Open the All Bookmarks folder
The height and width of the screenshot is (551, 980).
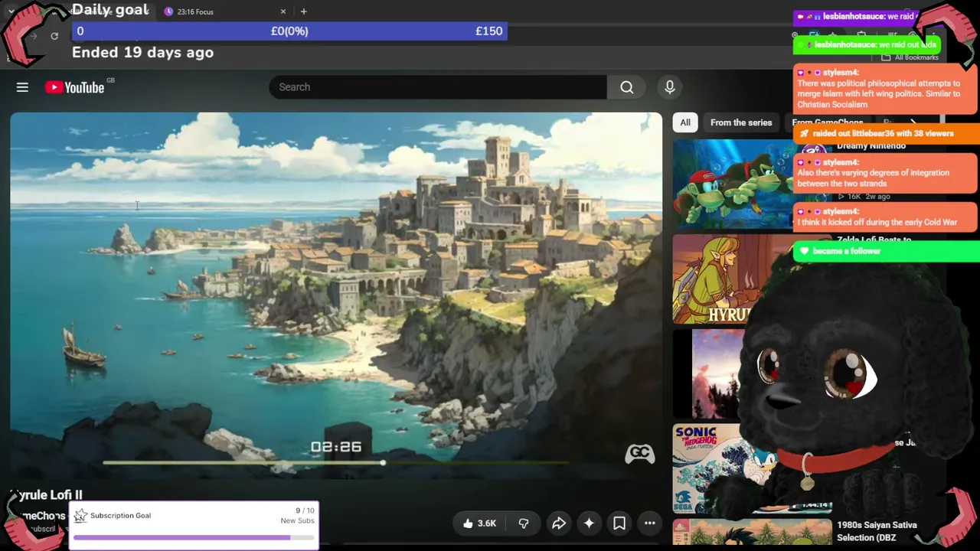910,57
